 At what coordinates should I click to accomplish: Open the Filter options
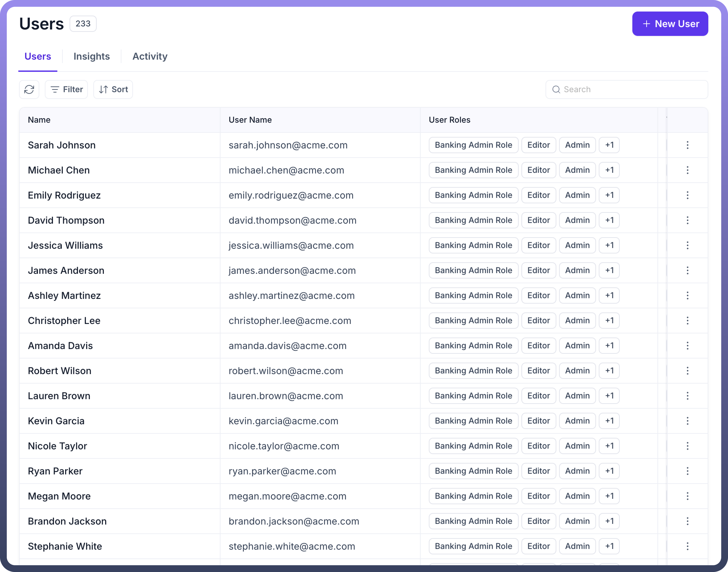click(x=66, y=89)
